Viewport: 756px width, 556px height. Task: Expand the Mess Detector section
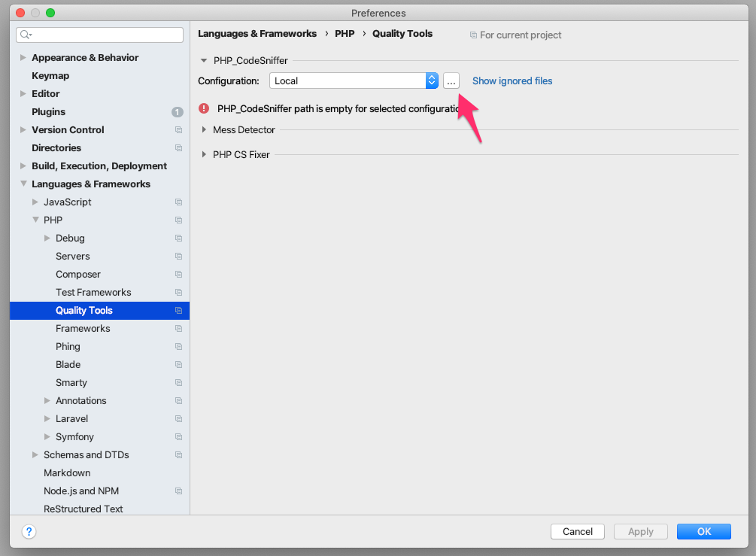[x=204, y=130]
